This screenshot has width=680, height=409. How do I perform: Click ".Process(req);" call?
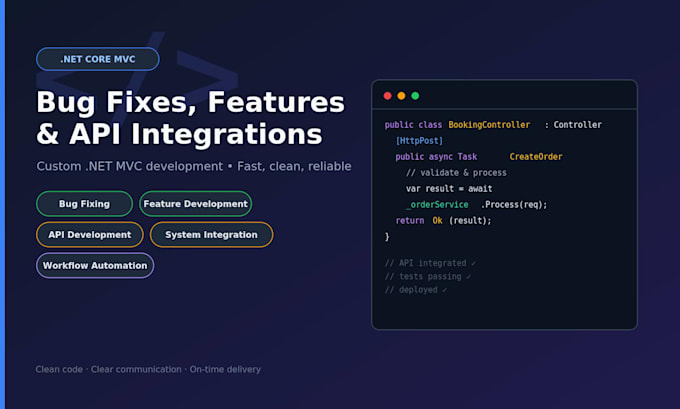click(x=514, y=205)
